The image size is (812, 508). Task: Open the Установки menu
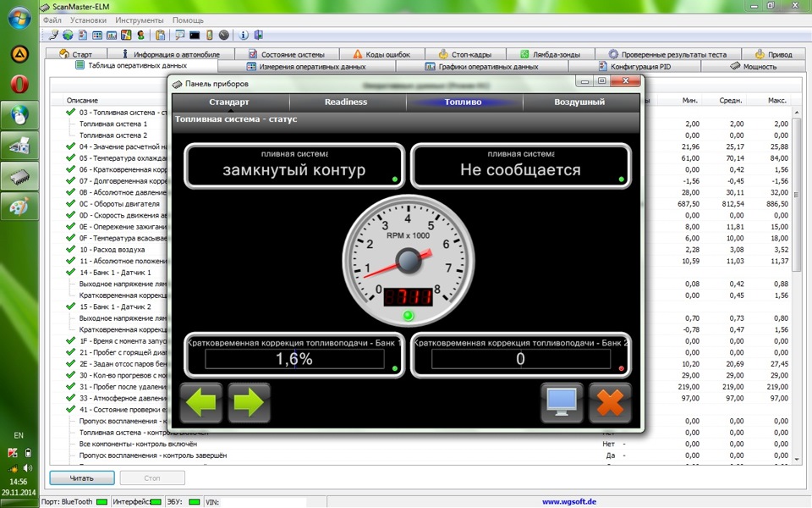(89, 20)
